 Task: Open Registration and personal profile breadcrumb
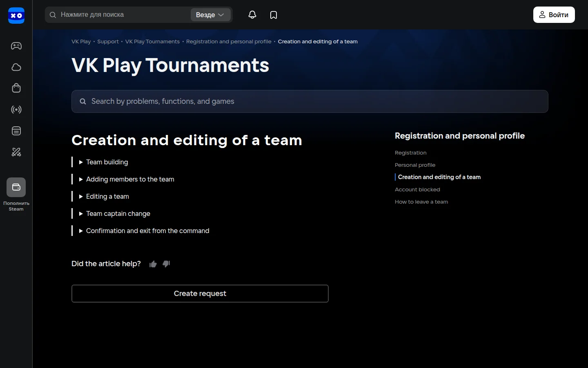(x=229, y=42)
